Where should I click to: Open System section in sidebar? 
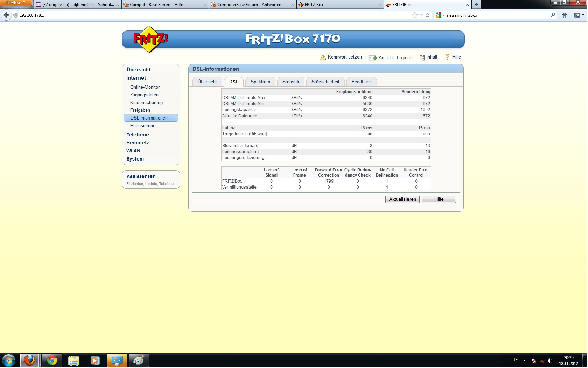coord(135,159)
